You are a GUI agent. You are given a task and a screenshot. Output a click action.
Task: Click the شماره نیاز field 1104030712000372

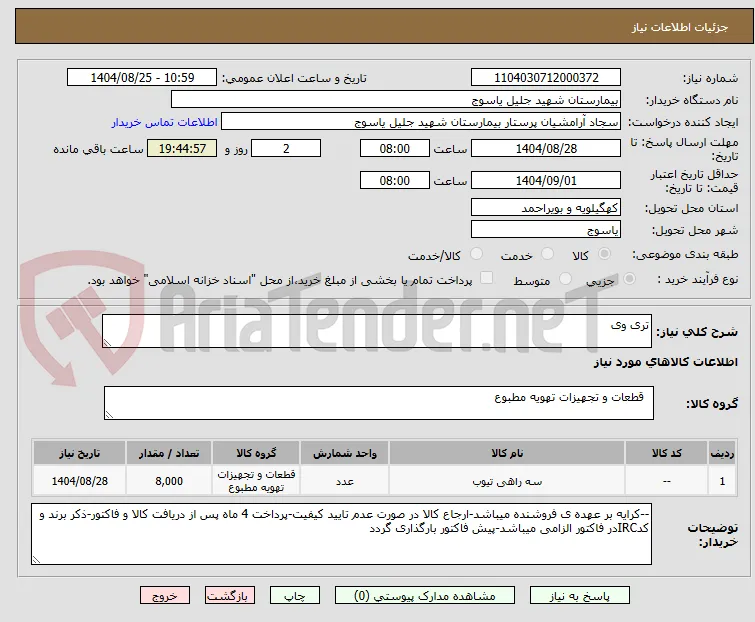546,78
